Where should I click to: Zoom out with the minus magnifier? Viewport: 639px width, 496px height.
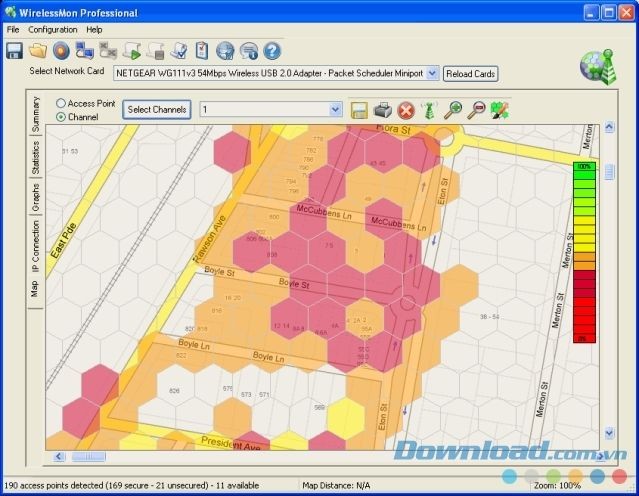point(476,110)
